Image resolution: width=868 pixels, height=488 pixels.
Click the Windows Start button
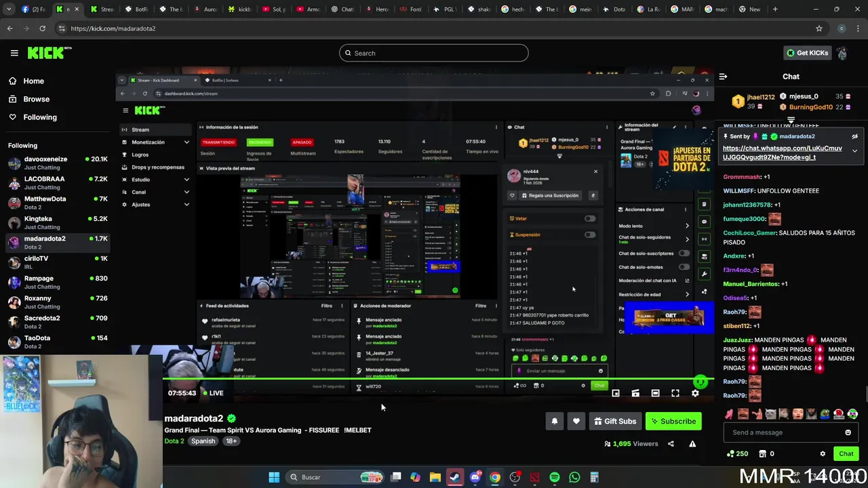274,477
